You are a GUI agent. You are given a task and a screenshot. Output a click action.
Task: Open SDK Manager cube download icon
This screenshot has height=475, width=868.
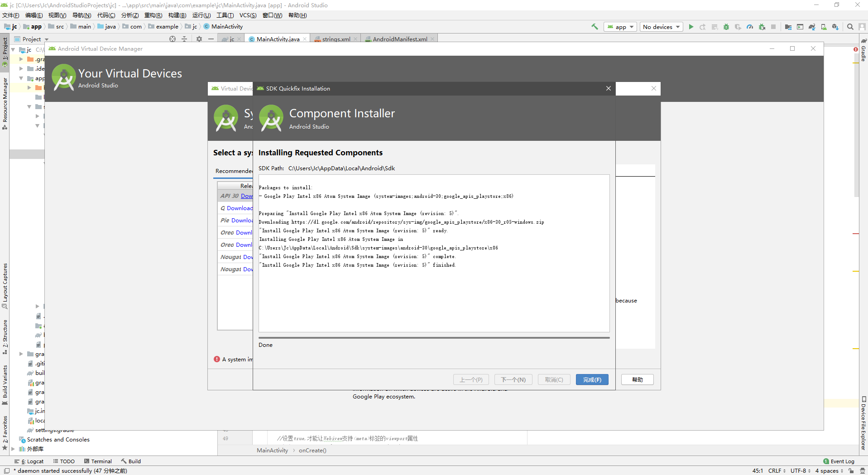835,27
